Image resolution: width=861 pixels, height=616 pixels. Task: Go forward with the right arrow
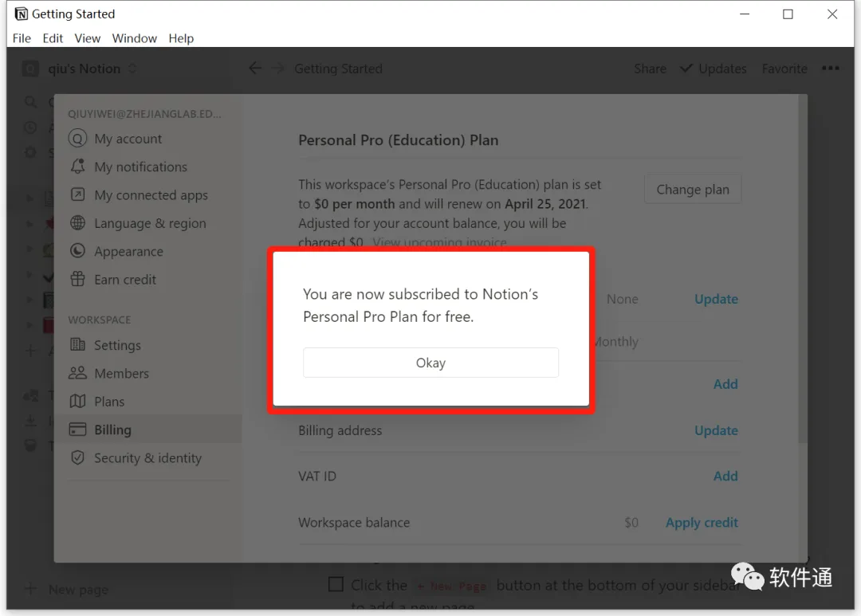tap(278, 68)
